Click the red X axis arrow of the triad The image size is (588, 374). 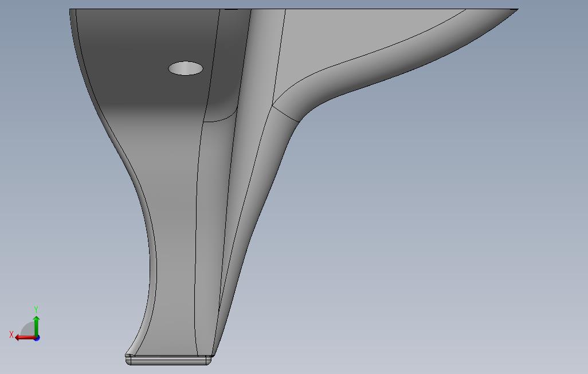coord(25,337)
